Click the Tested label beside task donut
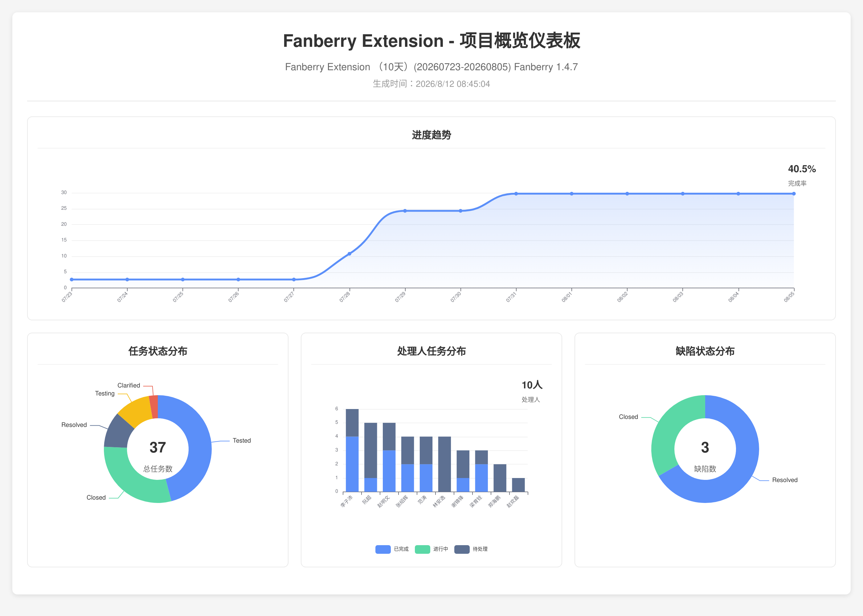Screen dimensions: 863x616 click(242, 441)
